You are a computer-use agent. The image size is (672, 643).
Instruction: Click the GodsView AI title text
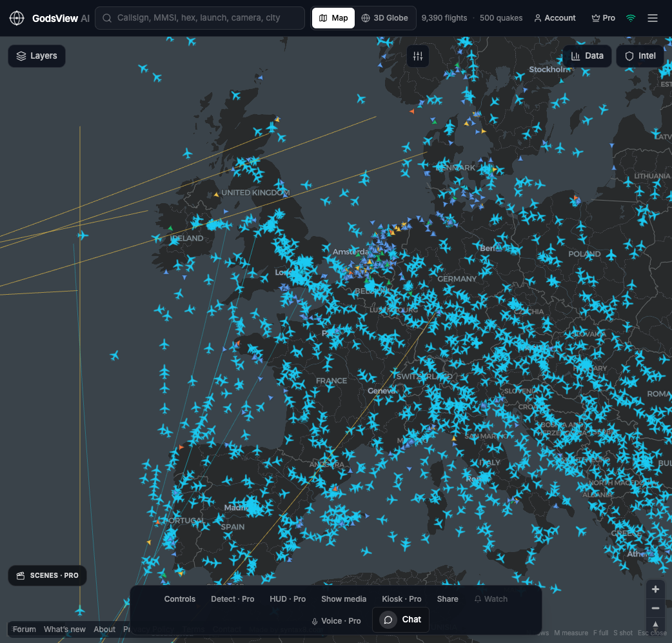[x=61, y=18]
